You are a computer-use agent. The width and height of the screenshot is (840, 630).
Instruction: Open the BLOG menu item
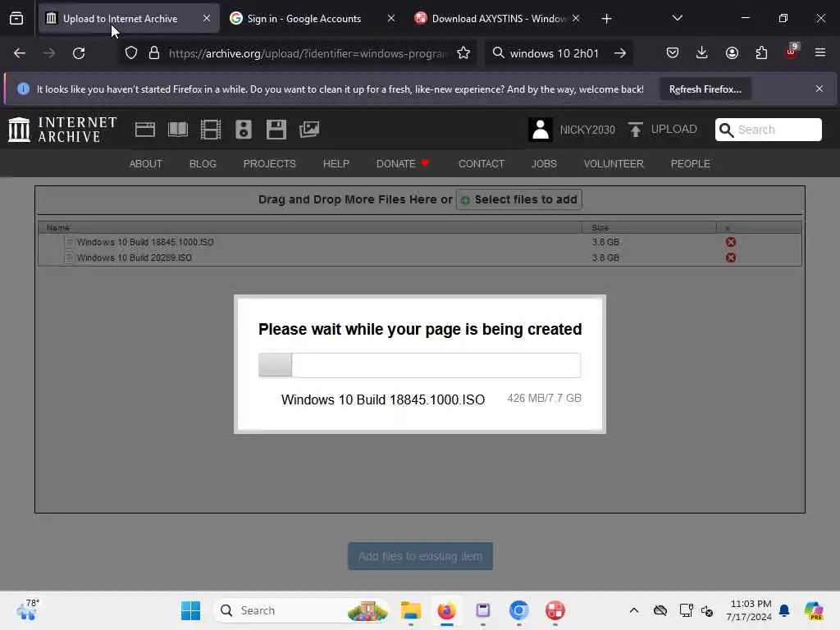tap(203, 164)
